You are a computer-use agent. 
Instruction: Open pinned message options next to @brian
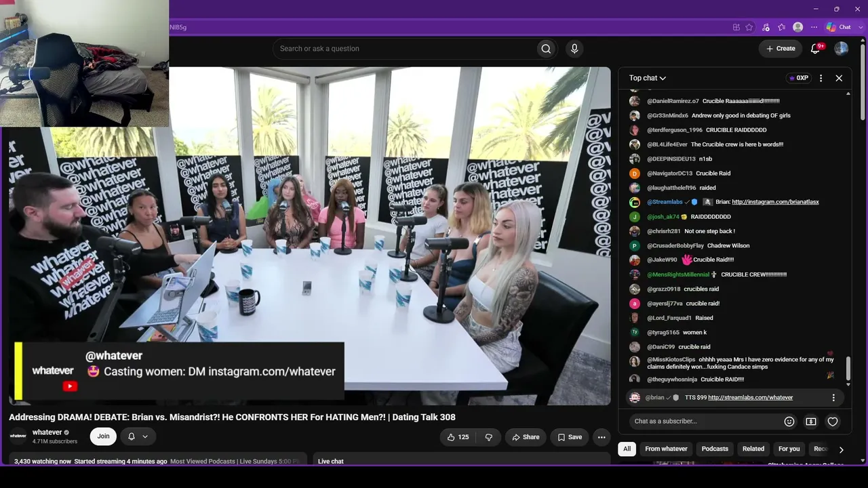[833, 398]
